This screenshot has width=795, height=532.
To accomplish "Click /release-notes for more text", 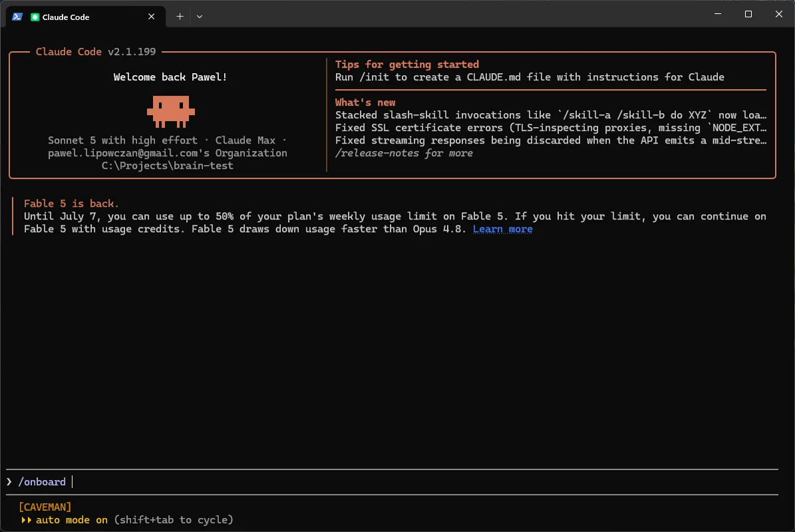I will coord(404,153).
